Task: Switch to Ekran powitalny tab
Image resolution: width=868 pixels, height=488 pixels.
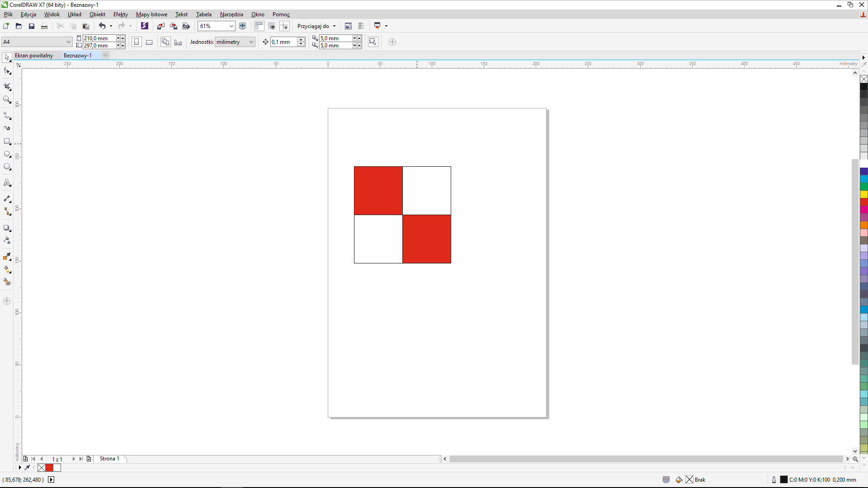Action: (34, 56)
